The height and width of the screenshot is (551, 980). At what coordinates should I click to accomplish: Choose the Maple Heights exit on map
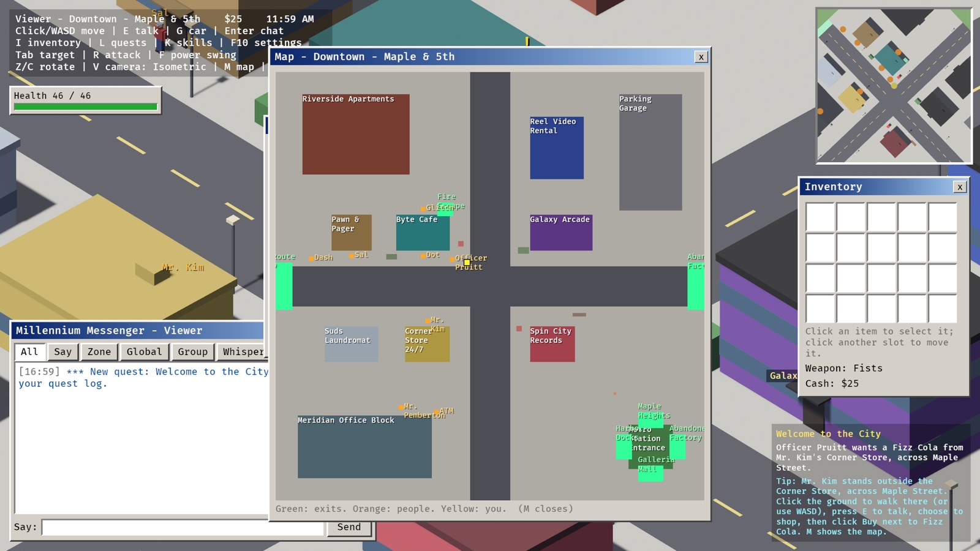pos(650,419)
